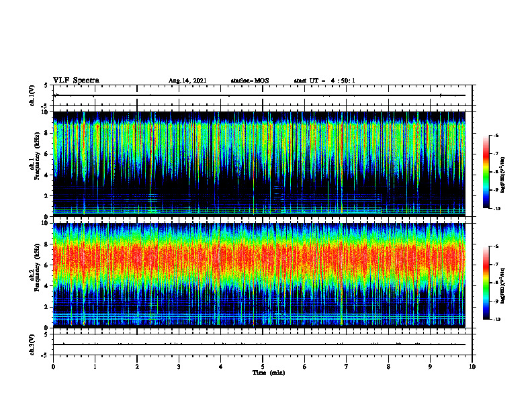The image size is (532, 411).
Task: Click the "-10" value on ch.1 colorbar
Action: (496, 208)
